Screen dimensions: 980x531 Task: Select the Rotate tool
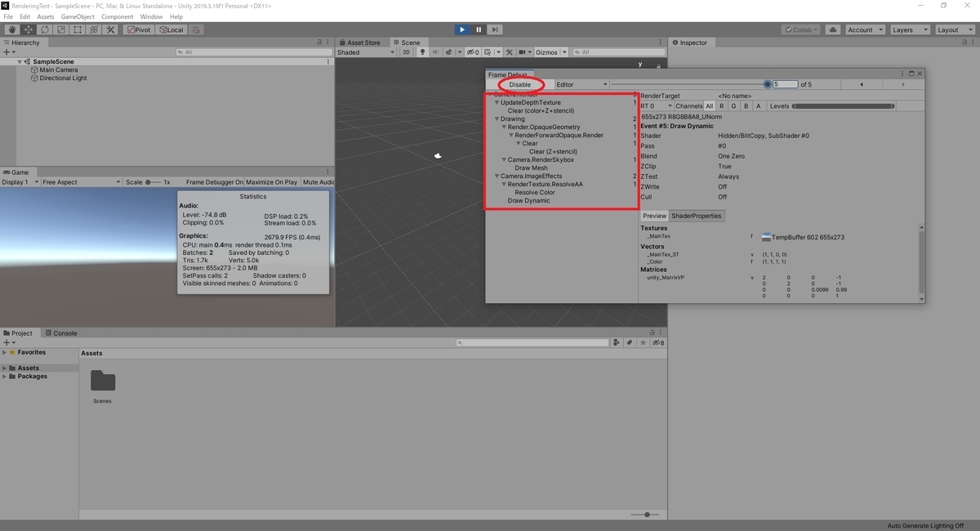pos(43,29)
